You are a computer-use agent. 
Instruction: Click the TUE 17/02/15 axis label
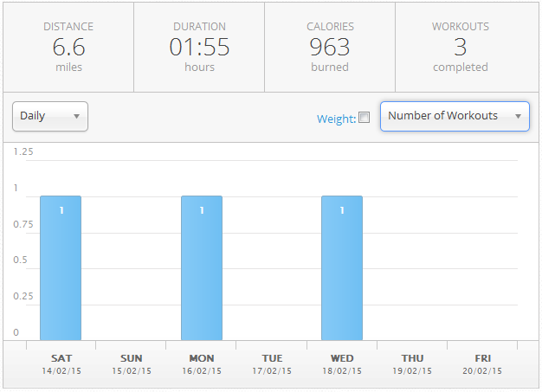coord(272,363)
